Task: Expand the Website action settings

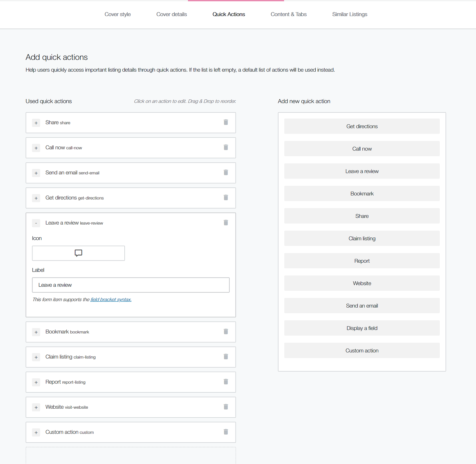Action: 36,407
